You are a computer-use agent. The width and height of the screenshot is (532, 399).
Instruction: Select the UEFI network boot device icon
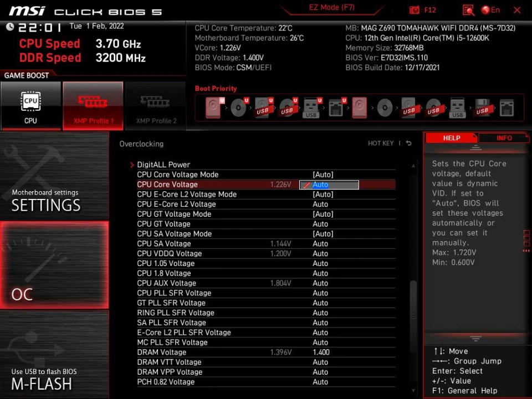point(336,108)
